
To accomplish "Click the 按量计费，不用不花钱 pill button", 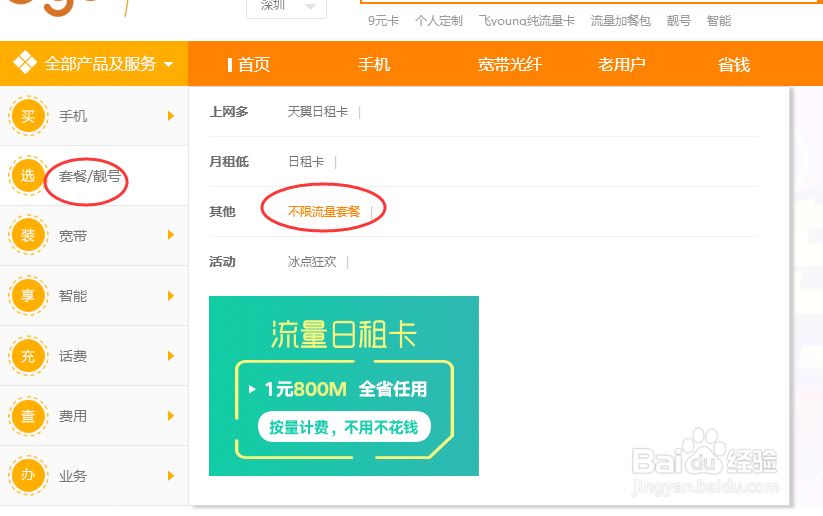I will click(x=344, y=427).
